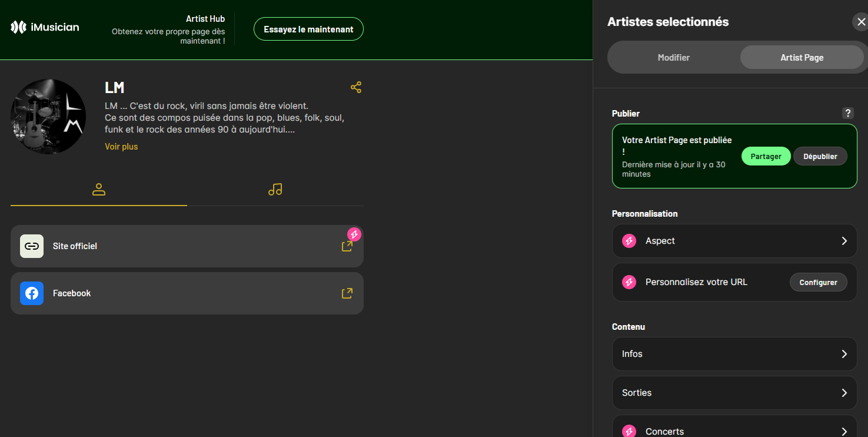The image size is (868, 437).
Task: Open the profile tab with person icon
Action: point(99,190)
